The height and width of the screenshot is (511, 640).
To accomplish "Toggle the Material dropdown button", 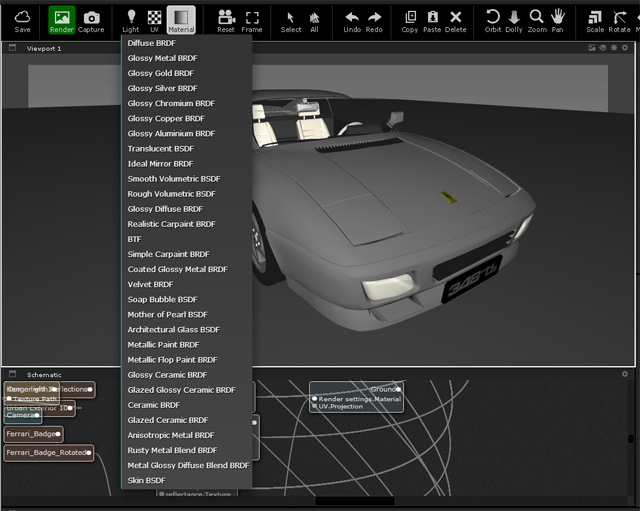I will [181, 20].
